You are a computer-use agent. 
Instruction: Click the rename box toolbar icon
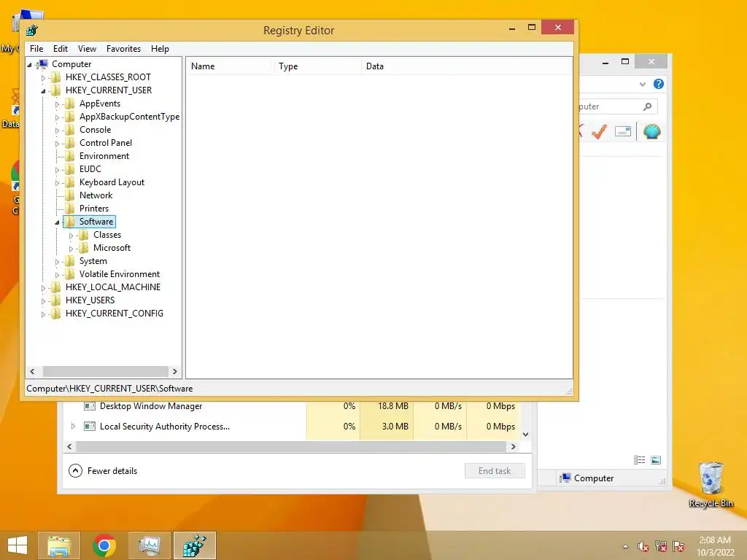click(x=623, y=131)
